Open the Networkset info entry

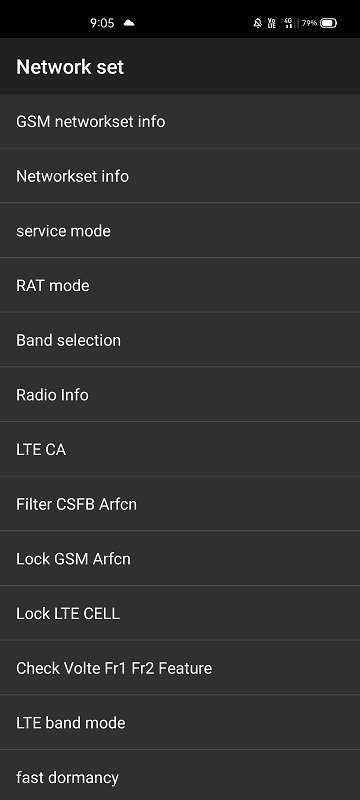[x=180, y=176]
